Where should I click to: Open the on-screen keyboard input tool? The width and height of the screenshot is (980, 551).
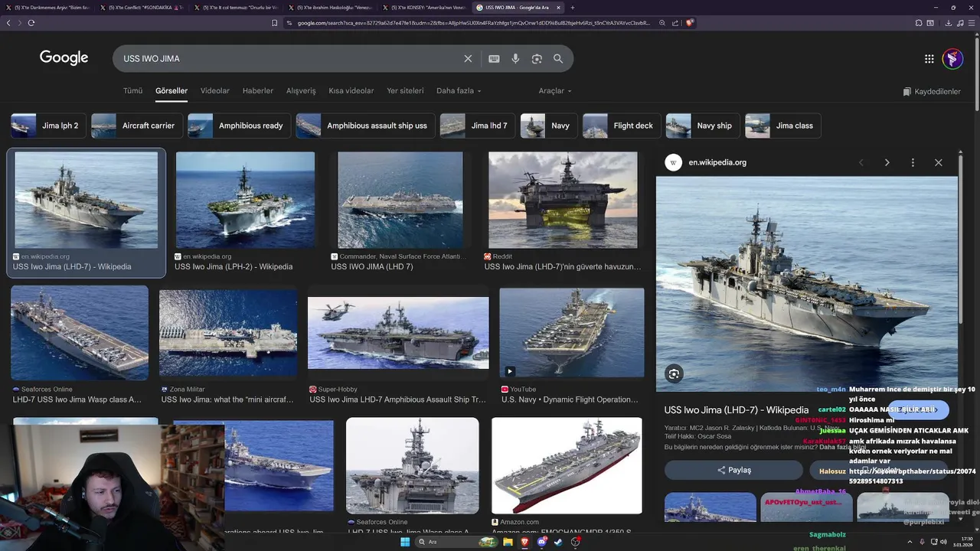(494, 59)
